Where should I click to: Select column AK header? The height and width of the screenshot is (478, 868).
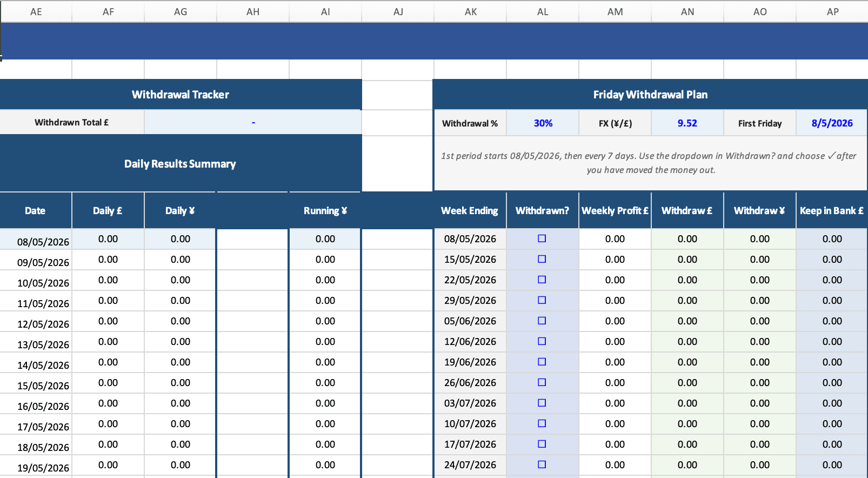(470, 11)
